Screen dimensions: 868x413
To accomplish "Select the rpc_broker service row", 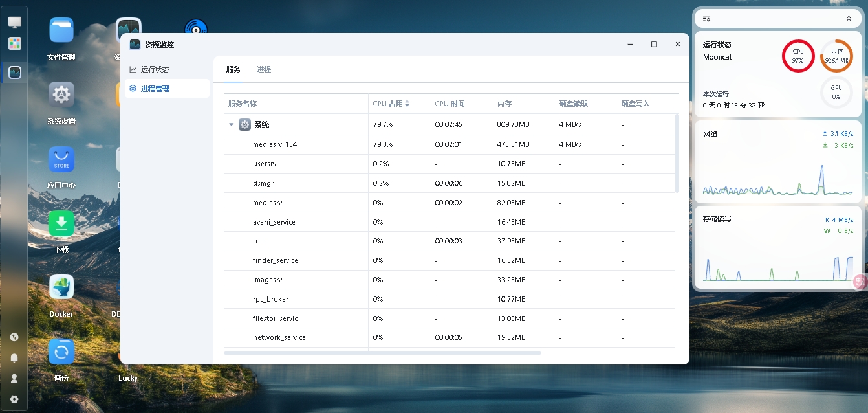I will 450,299.
